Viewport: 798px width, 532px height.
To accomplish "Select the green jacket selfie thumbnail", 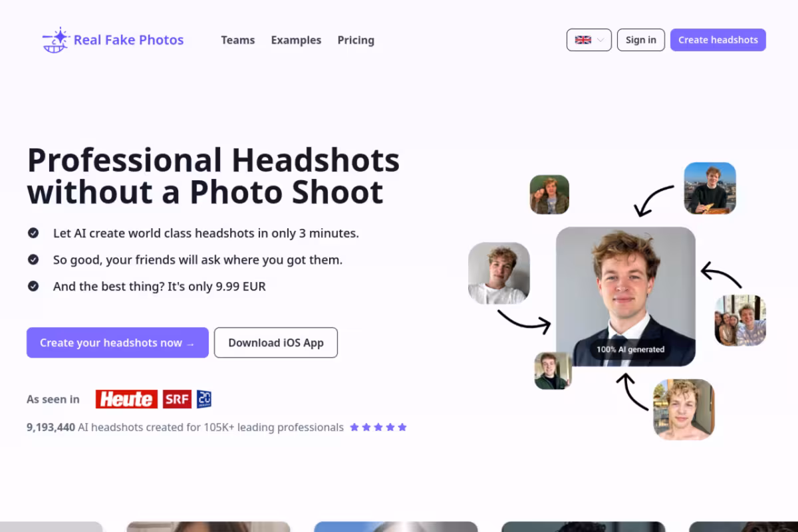I will [x=549, y=194].
